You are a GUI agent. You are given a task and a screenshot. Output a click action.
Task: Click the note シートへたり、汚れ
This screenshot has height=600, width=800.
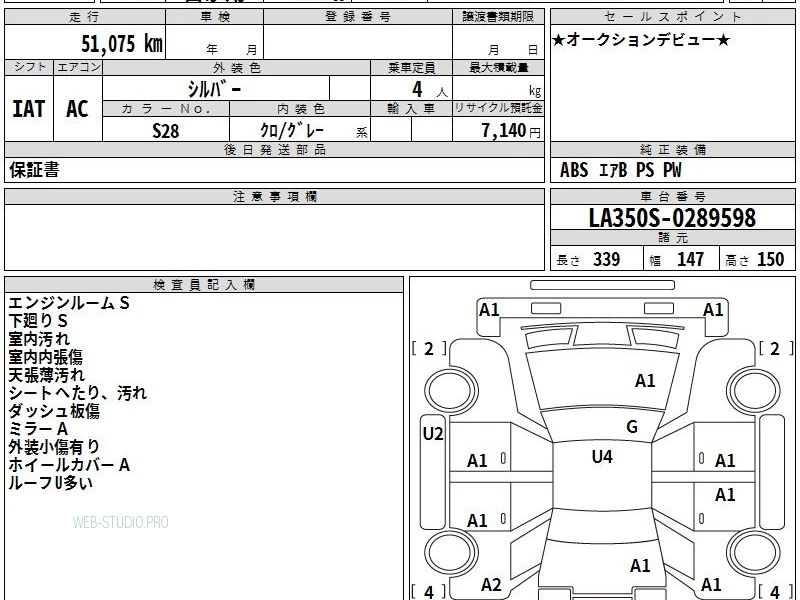click(78, 393)
